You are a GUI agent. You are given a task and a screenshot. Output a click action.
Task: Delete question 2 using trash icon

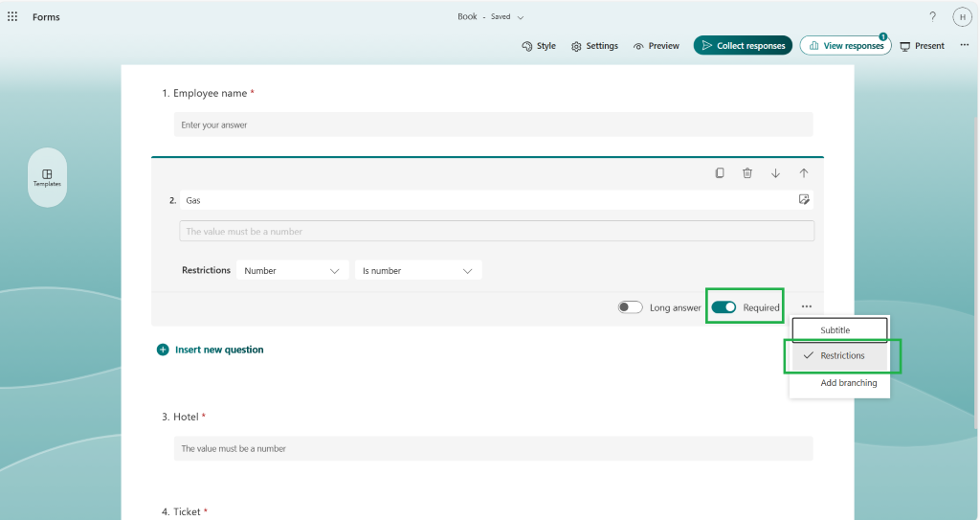pyautogui.click(x=746, y=173)
